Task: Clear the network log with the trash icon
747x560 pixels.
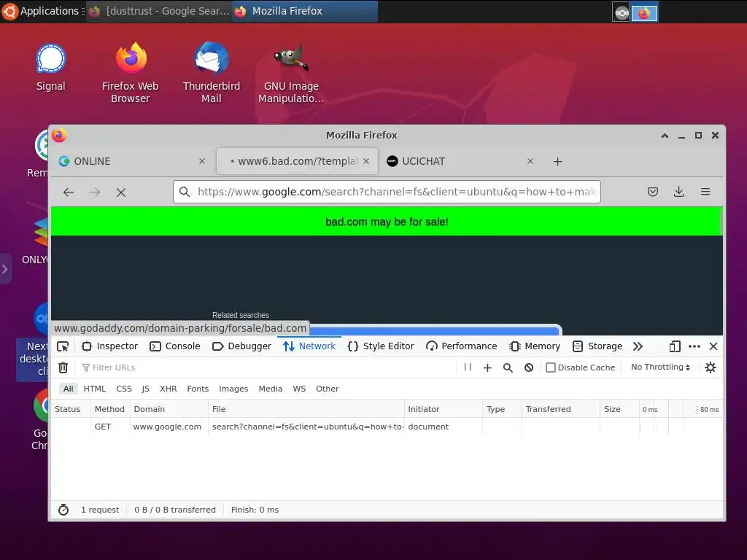Action: pyautogui.click(x=63, y=367)
